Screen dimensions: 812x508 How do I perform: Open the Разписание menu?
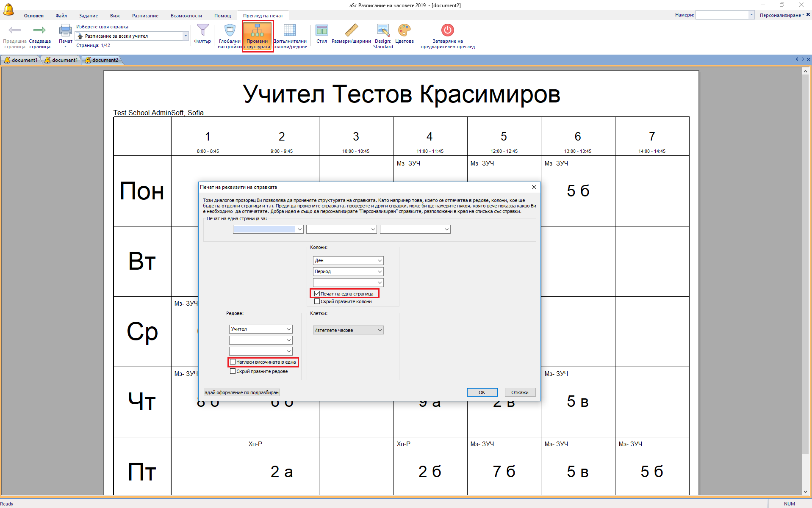(145, 16)
